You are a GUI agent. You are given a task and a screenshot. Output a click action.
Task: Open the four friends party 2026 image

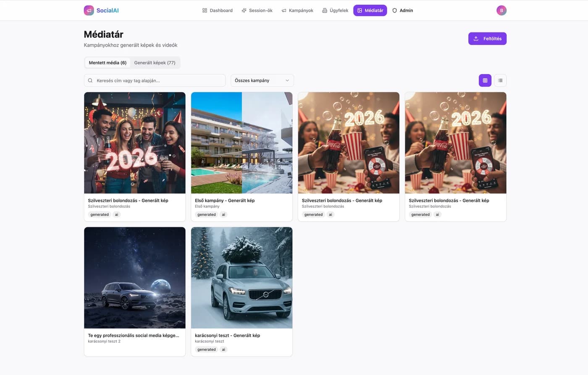(135, 143)
